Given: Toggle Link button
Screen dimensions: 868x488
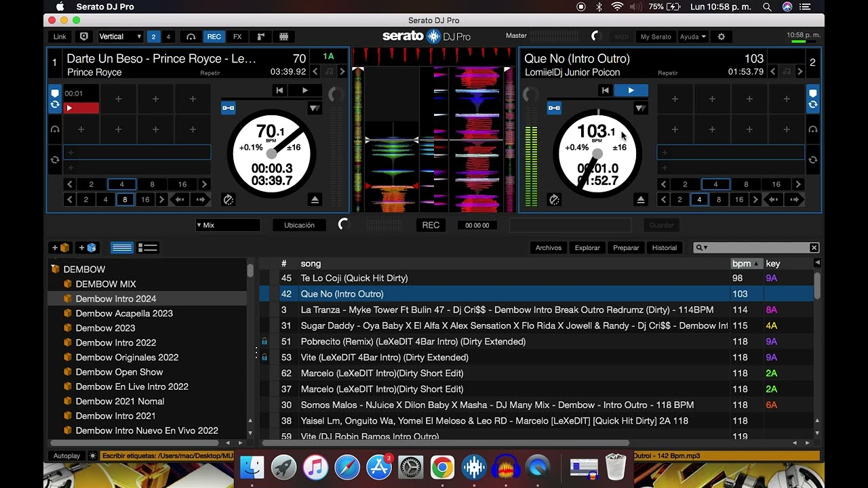Looking at the screenshot, I should click(x=60, y=37).
